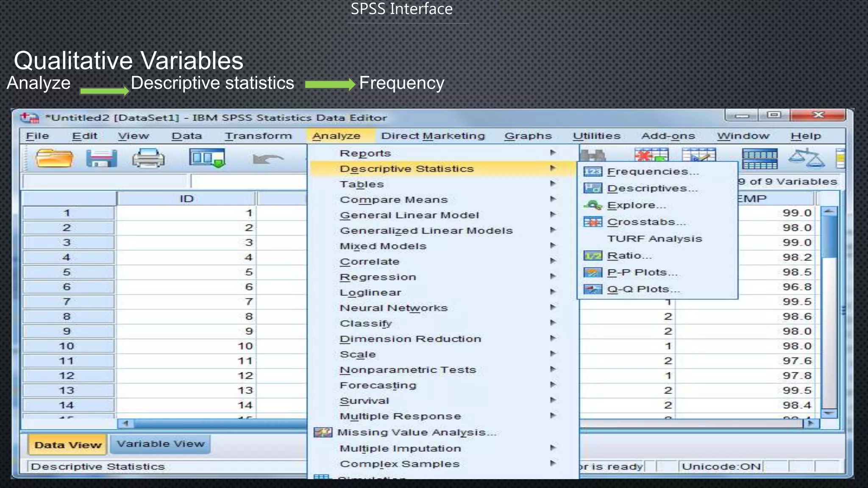Click the Frequencies 123 icon
868x488 pixels.
(x=593, y=172)
